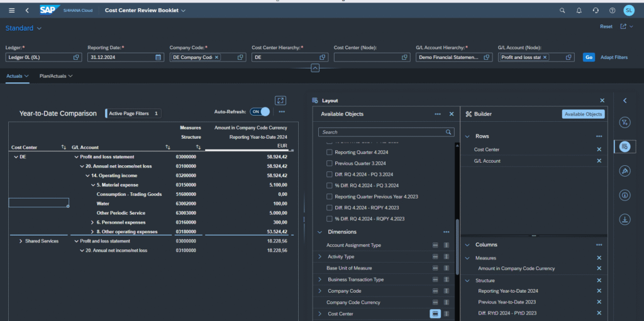
Task: Open the headset support icon
Action: 596,10
